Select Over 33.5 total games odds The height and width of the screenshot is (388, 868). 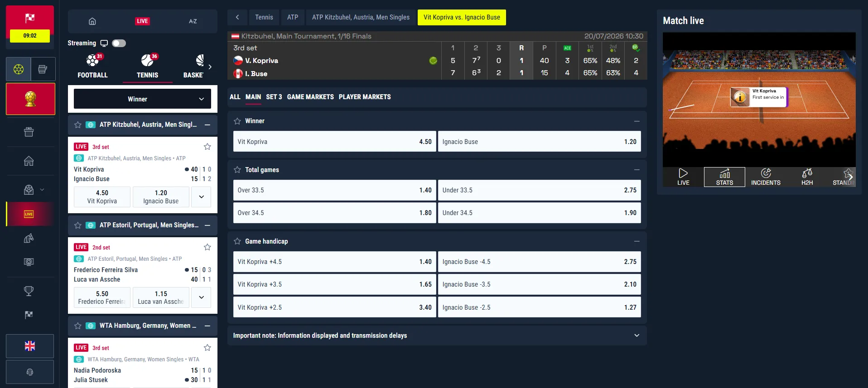coord(335,190)
